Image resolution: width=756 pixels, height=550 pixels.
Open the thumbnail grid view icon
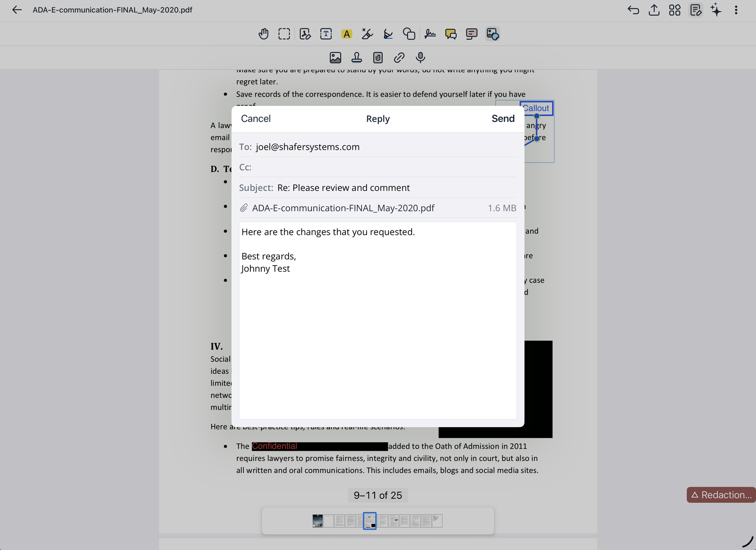[x=675, y=10]
